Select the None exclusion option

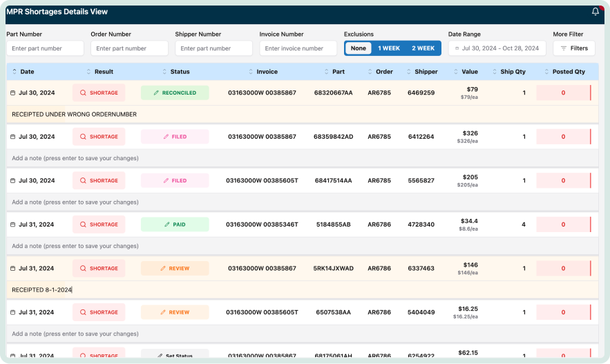click(x=358, y=48)
